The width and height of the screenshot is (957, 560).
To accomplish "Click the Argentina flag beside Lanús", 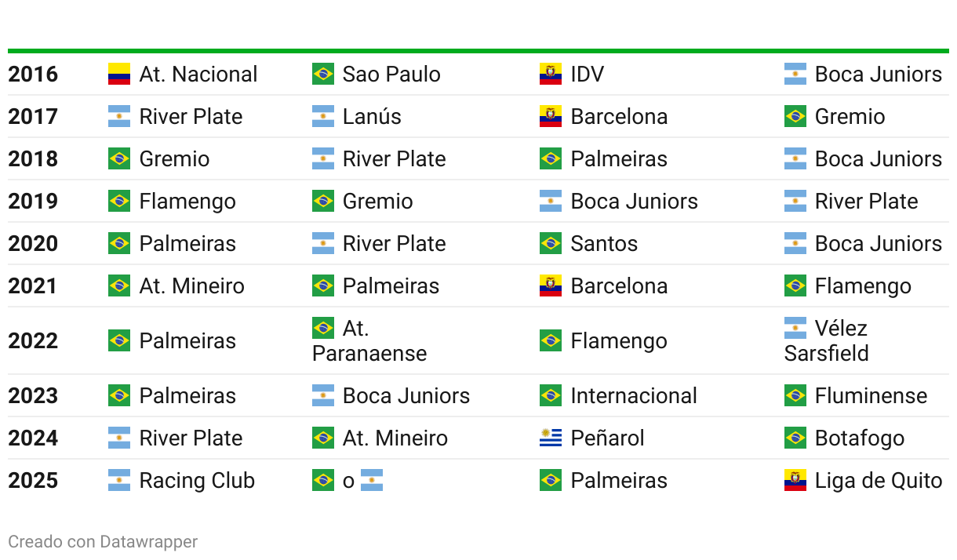I will (x=323, y=116).
